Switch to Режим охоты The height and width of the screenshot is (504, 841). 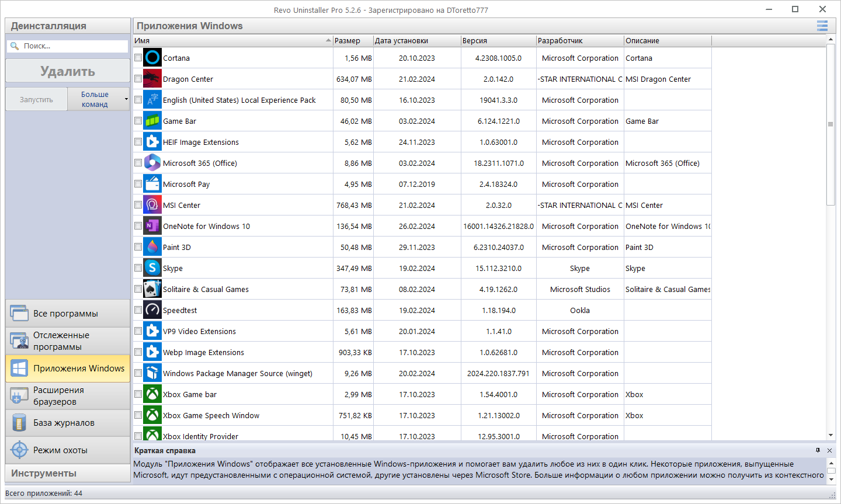point(68,450)
